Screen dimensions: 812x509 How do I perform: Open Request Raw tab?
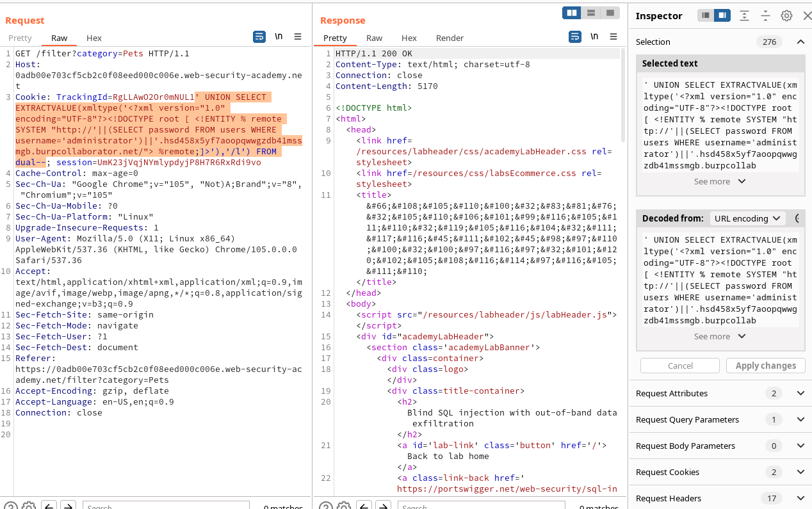click(60, 38)
